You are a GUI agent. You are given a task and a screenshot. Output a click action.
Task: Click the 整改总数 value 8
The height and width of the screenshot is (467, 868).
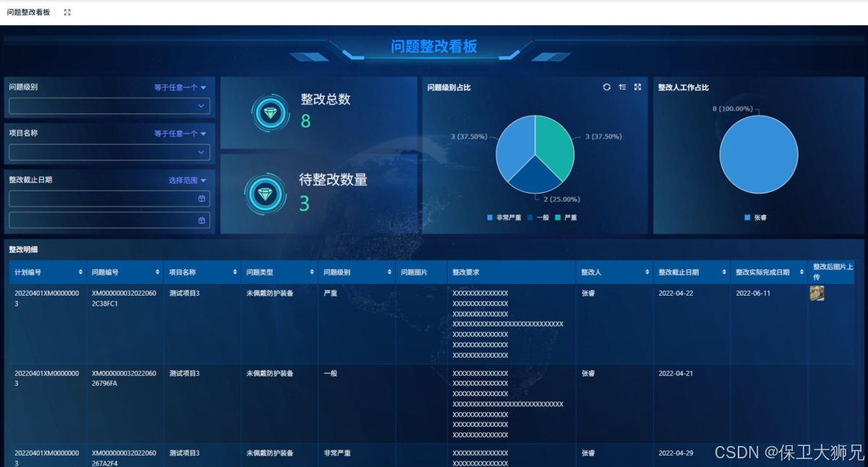tap(306, 121)
